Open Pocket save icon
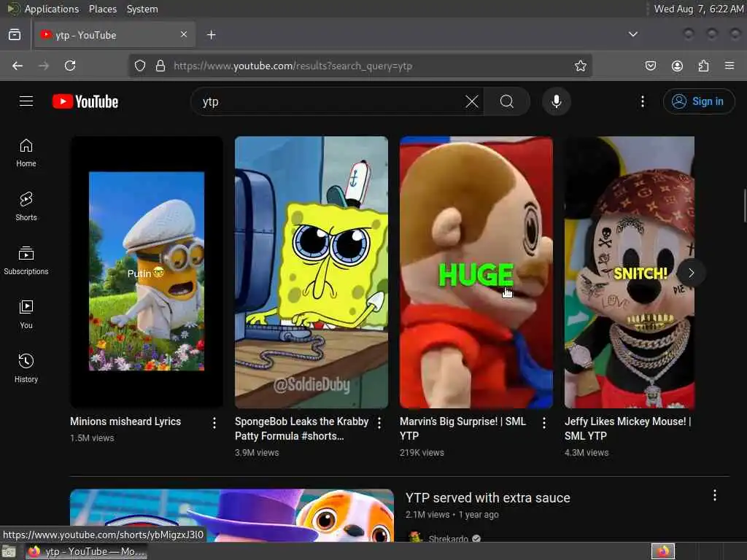This screenshot has height=560, width=747. click(x=650, y=66)
